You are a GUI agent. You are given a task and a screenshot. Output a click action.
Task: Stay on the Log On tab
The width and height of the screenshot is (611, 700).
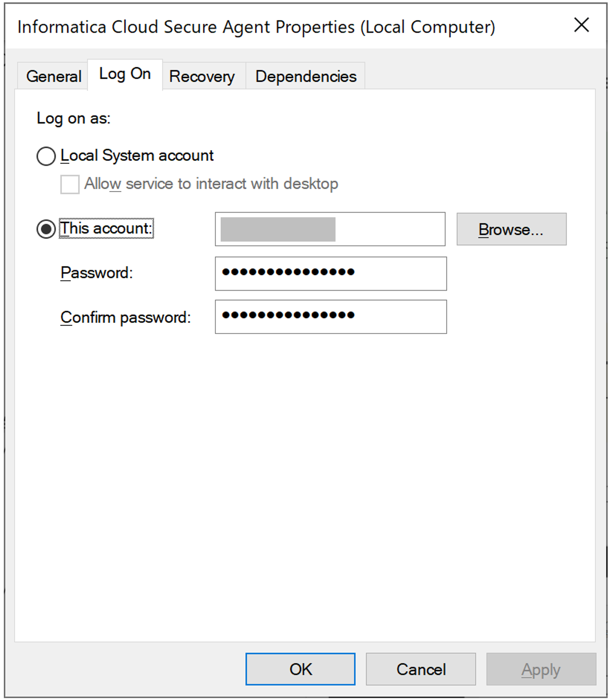tap(124, 74)
